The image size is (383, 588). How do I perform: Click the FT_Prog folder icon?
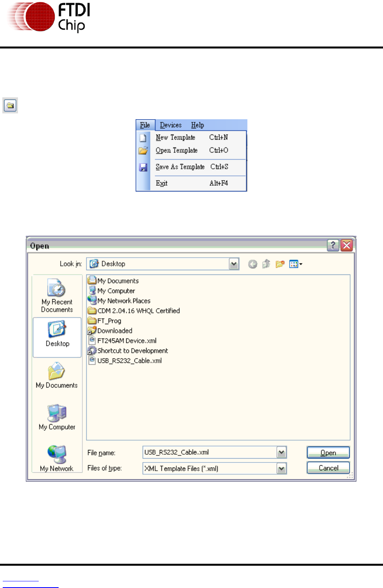pyautogui.click(x=92, y=321)
